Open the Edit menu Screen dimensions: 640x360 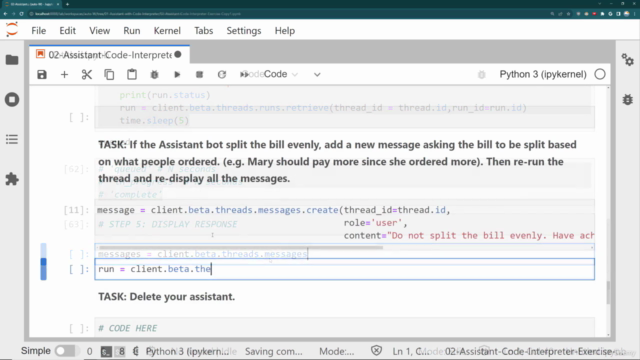coord(67,31)
